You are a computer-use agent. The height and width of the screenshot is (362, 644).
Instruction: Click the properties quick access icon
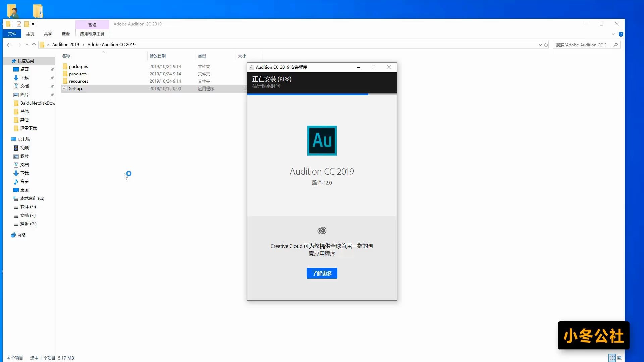[19, 24]
